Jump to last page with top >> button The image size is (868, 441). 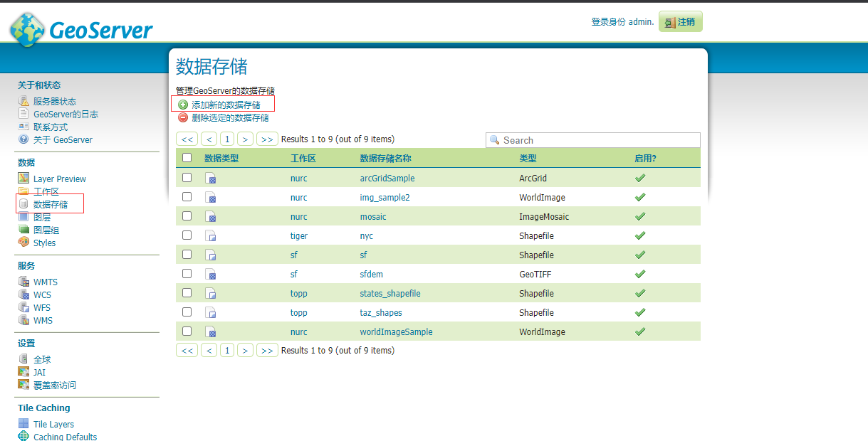(267, 139)
